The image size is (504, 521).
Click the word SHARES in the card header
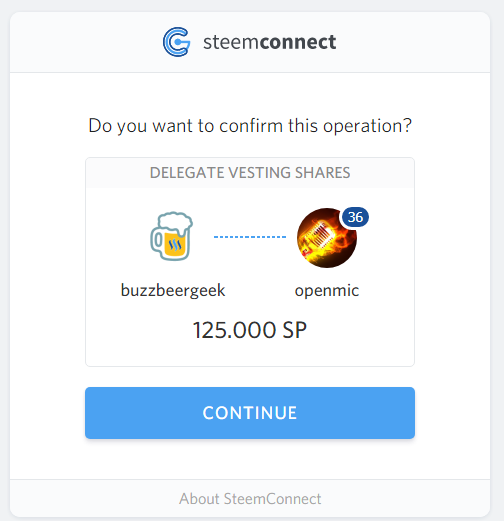[323, 173]
